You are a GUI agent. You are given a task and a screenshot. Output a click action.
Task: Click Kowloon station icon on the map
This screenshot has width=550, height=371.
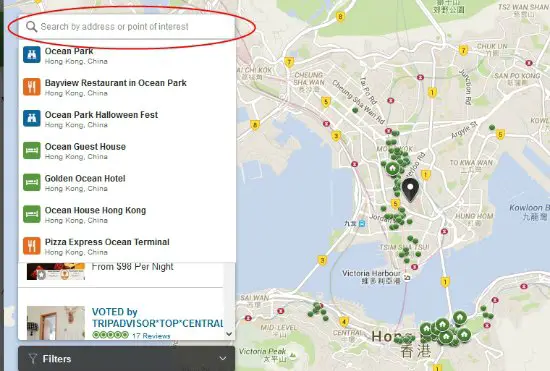[x=362, y=223]
